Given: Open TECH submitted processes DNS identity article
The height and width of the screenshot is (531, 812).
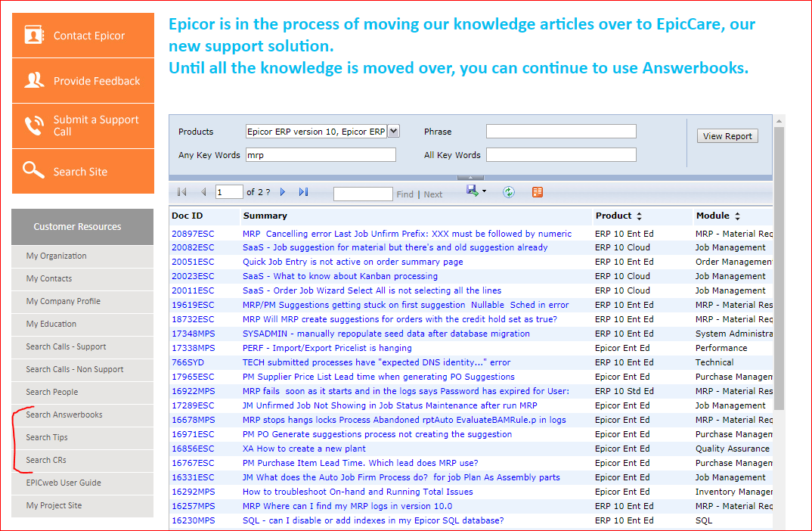Looking at the screenshot, I should coord(377,362).
